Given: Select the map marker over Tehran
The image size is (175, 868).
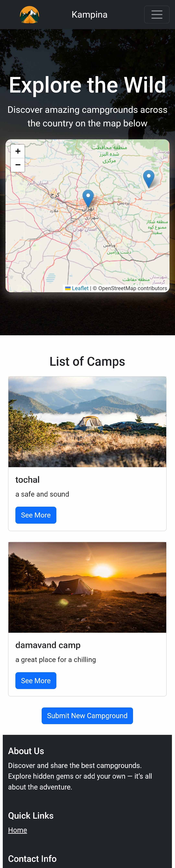Looking at the screenshot, I should click(88, 198).
